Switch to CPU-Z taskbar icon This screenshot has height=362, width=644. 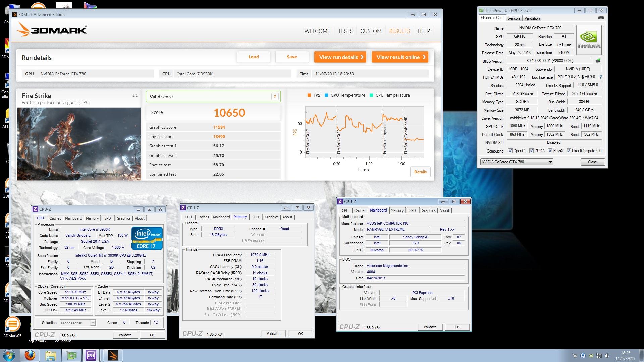point(91,355)
